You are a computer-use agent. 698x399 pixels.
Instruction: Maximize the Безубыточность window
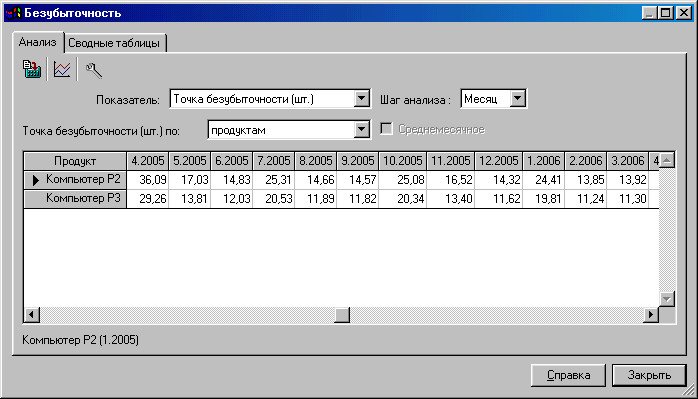[666, 13]
